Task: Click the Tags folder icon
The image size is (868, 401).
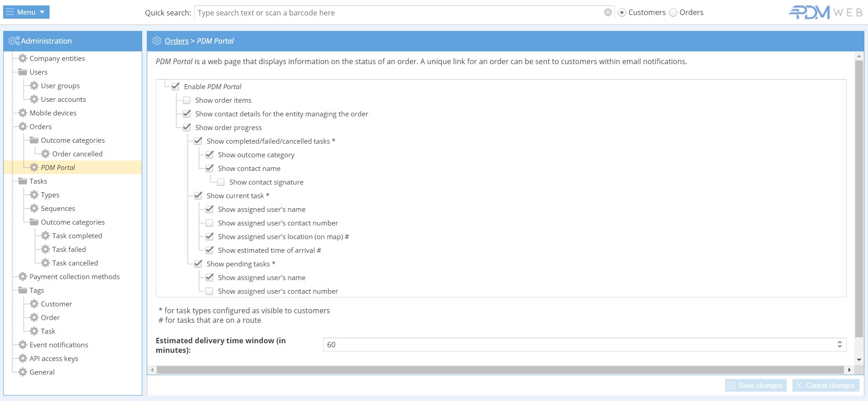Action: tap(23, 290)
